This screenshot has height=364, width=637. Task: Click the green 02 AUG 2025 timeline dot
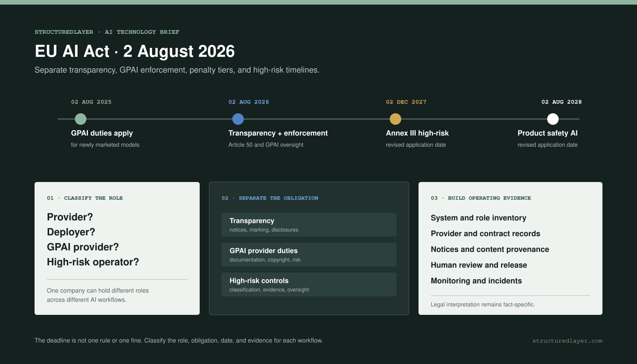pos(81,119)
